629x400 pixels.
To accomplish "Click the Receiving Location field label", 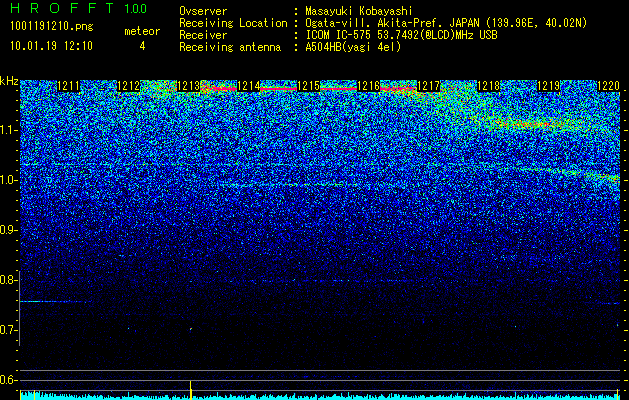I will pyautogui.click(x=233, y=23).
